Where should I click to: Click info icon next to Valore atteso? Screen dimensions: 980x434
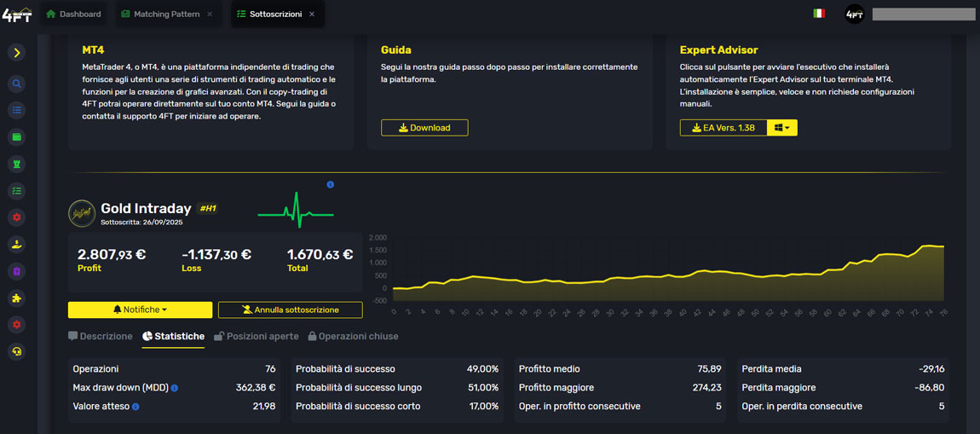[x=135, y=407]
